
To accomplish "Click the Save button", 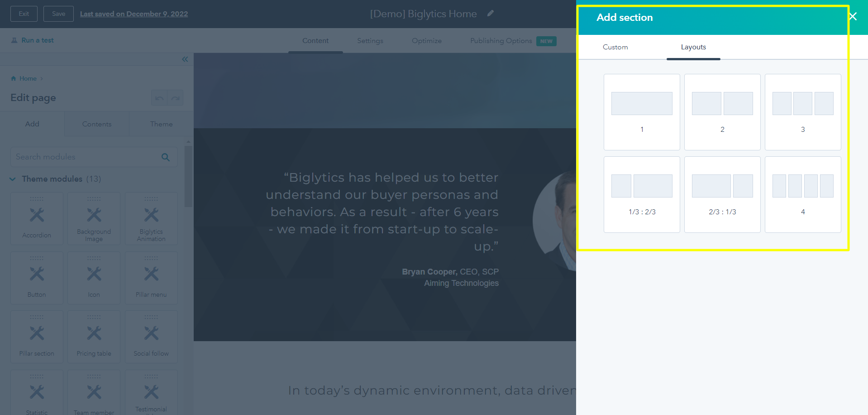I will (58, 14).
